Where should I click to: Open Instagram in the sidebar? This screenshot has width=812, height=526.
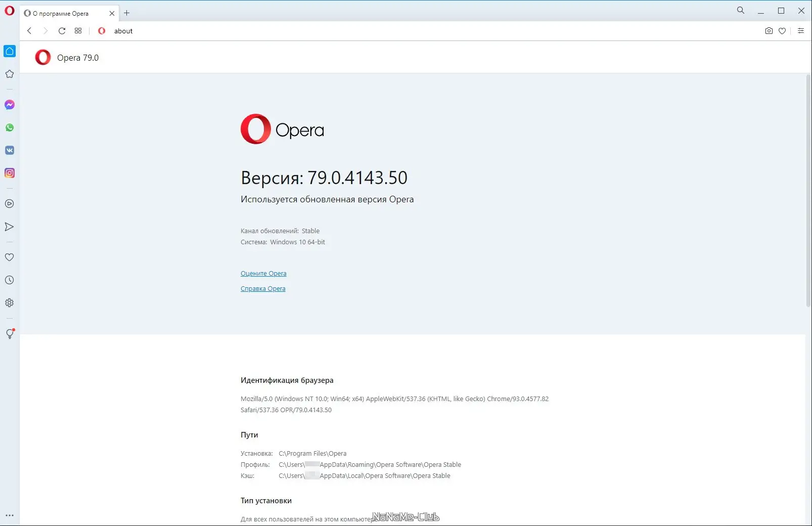pyautogui.click(x=10, y=173)
